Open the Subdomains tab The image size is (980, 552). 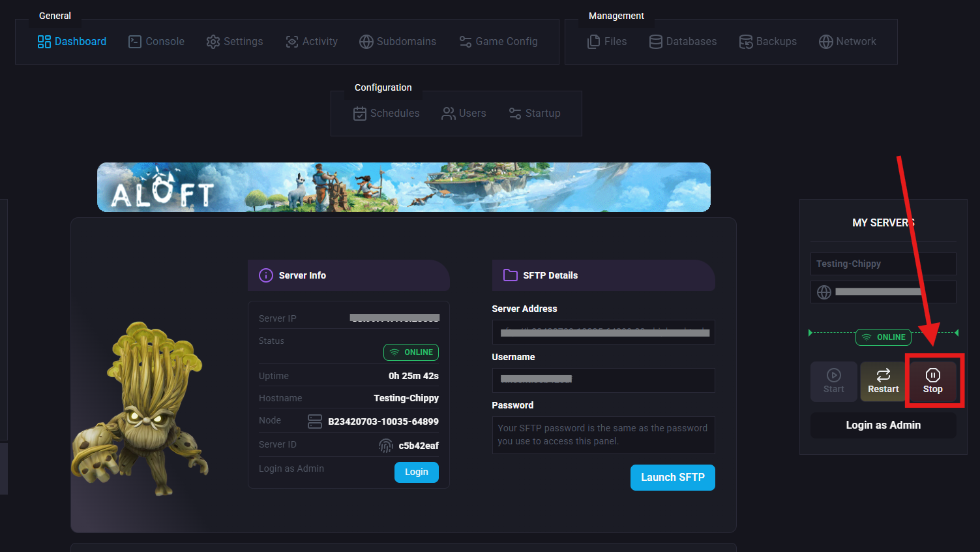[x=398, y=42]
